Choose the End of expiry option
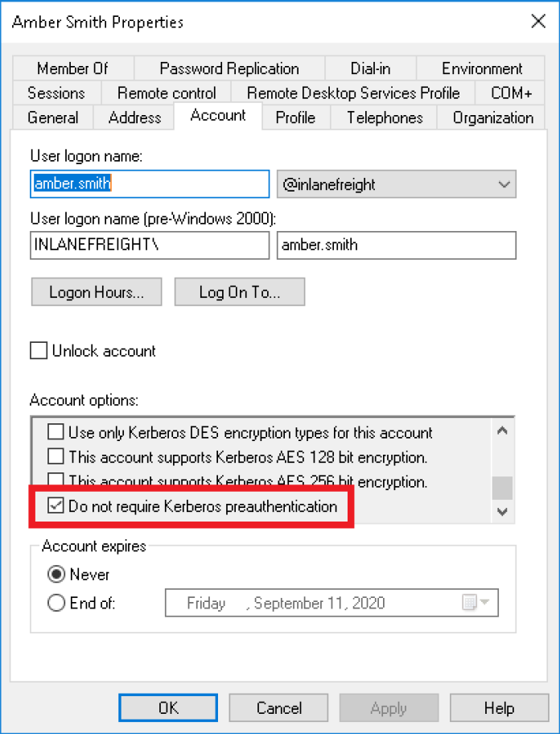The image size is (560, 734). [x=56, y=603]
